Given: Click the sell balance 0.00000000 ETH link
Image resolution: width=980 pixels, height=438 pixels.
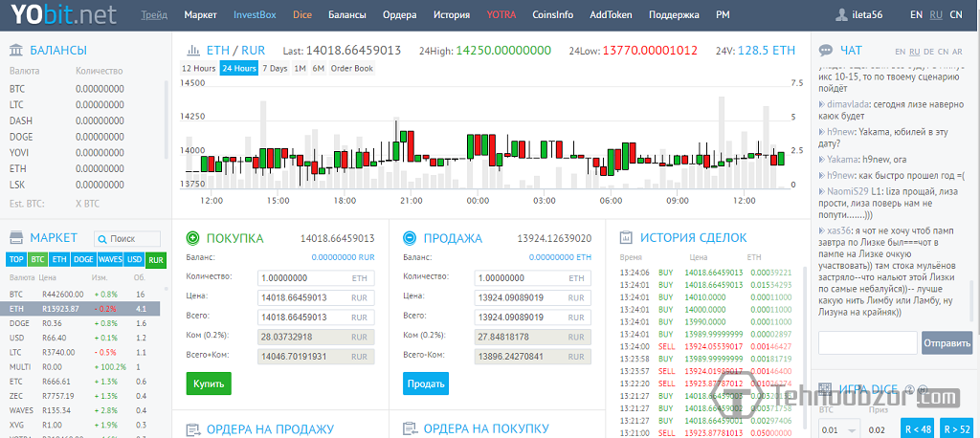Looking at the screenshot, I should pyautogui.click(x=560, y=257).
